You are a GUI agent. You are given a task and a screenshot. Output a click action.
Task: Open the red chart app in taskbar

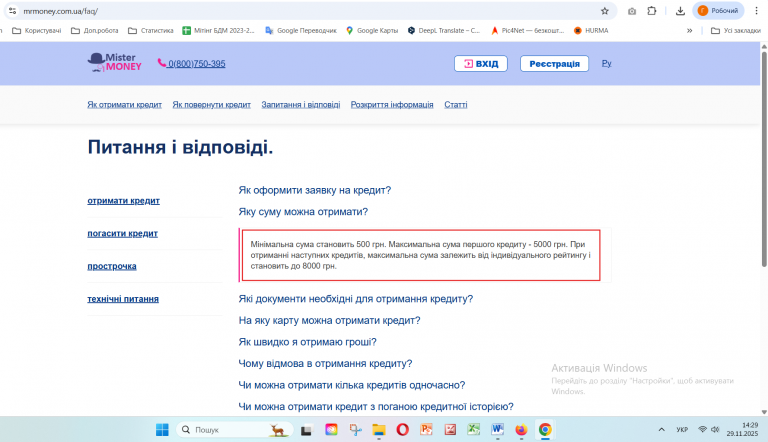[x=450, y=430]
